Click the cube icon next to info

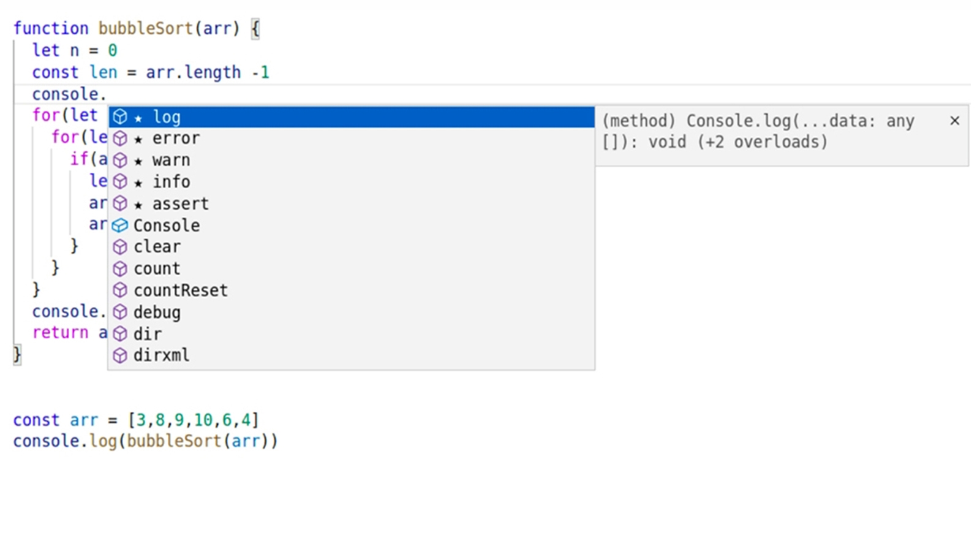pyautogui.click(x=120, y=182)
